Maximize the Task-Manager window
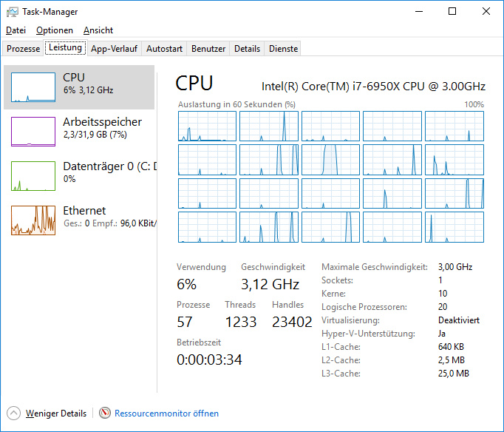The height and width of the screenshot is (432, 504). tap(452, 11)
